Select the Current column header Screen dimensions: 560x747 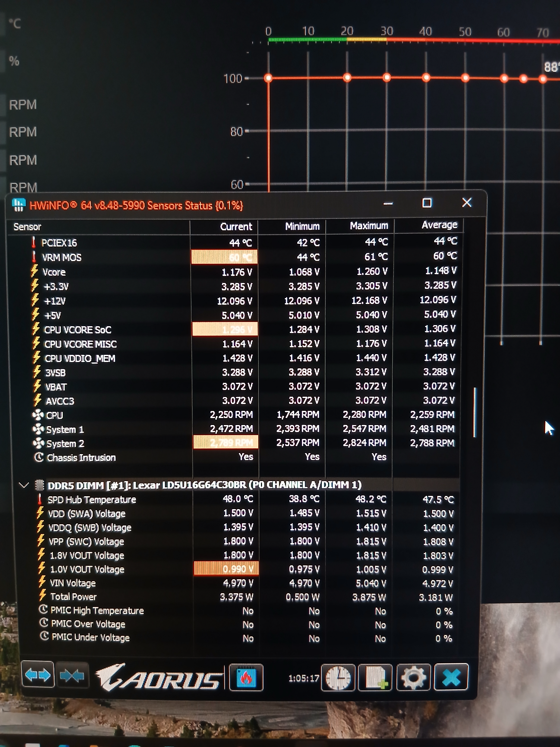(236, 227)
